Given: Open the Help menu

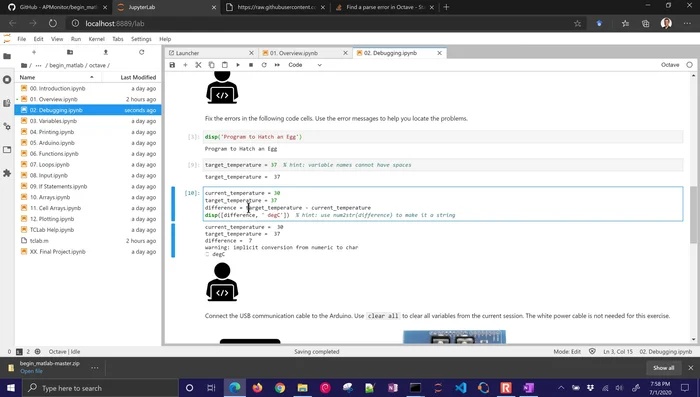Looking at the screenshot, I should pos(165,39).
